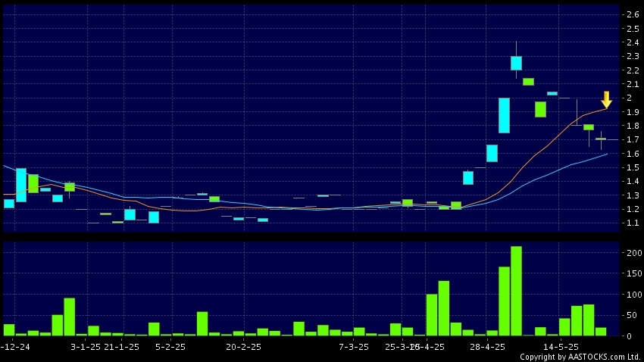Select the peak cyan candlestick with wick to 2.4
This screenshot has height=362, width=644.
[516, 63]
